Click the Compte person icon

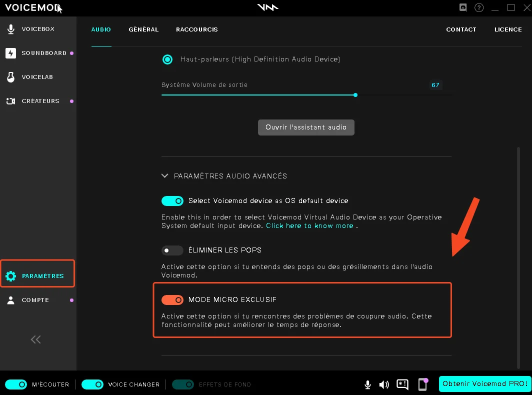[11, 300]
